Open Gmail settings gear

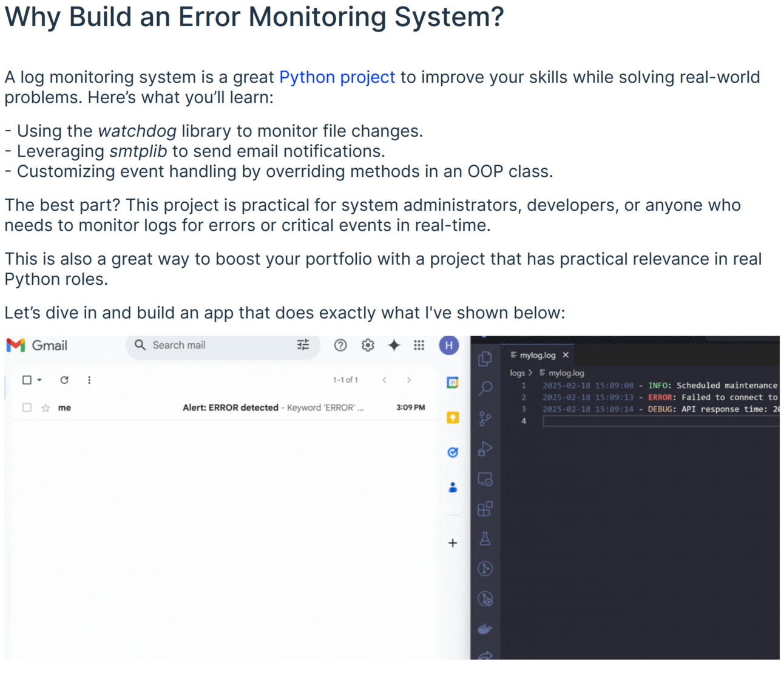[367, 345]
